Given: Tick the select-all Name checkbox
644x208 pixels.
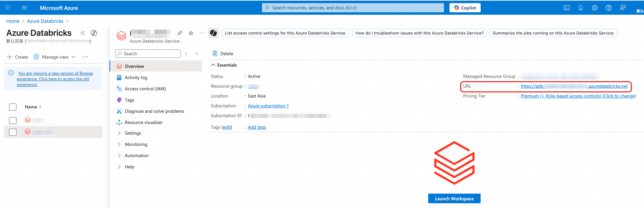Looking at the screenshot, I should [13, 107].
